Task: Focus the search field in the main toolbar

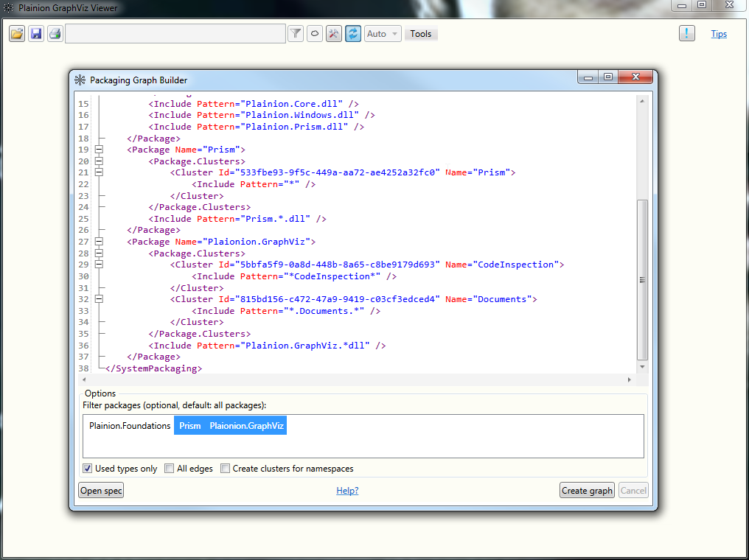Action: click(175, 34)
